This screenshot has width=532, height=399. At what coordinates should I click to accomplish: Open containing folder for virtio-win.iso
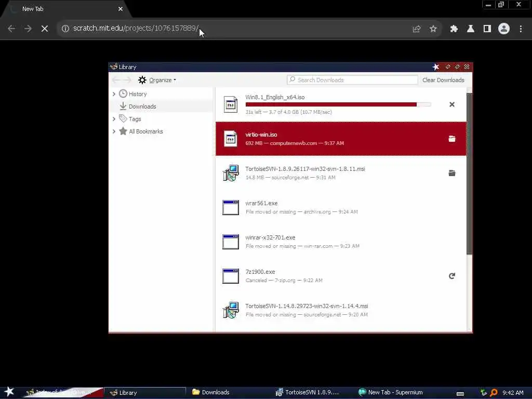tap(452, 139)
